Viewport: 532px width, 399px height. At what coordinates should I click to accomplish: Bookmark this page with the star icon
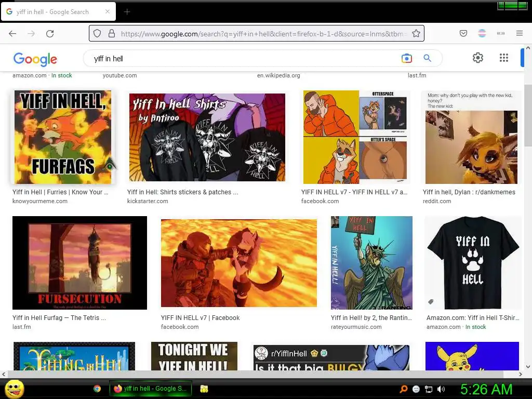point(416,33)
